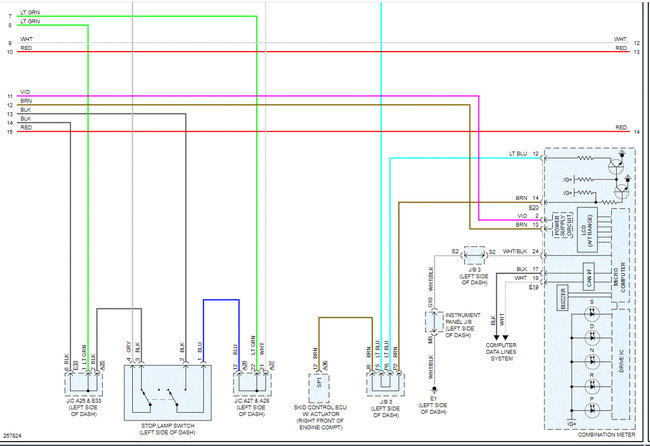The image size is (650, 446).
Task: Click the D range indicator LED
Action: point(592,337)
